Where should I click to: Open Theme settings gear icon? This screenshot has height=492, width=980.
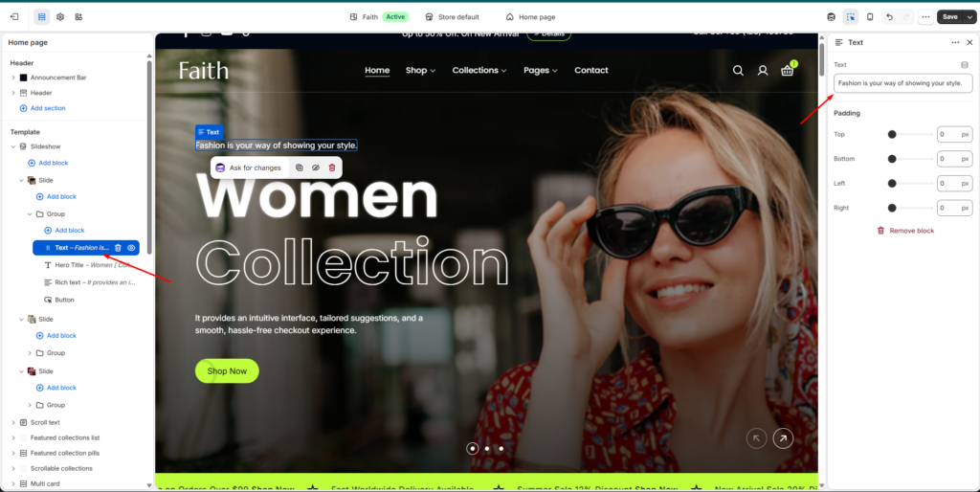point(60,17)
